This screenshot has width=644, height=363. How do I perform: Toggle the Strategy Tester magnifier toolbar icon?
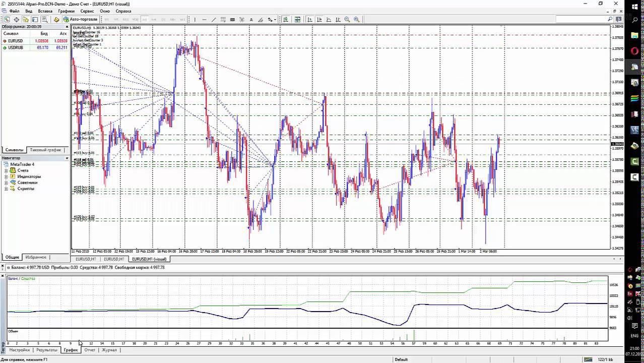click(x=44, y=19)
